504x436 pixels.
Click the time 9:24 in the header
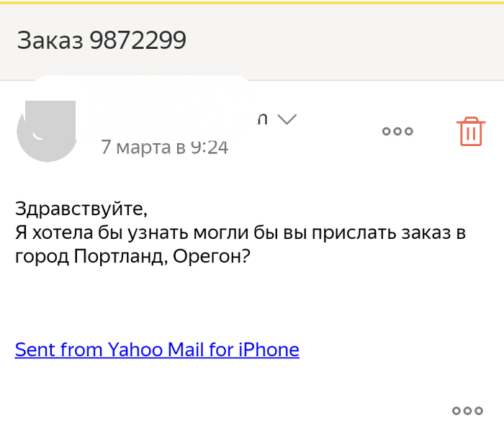coord(209,147)
